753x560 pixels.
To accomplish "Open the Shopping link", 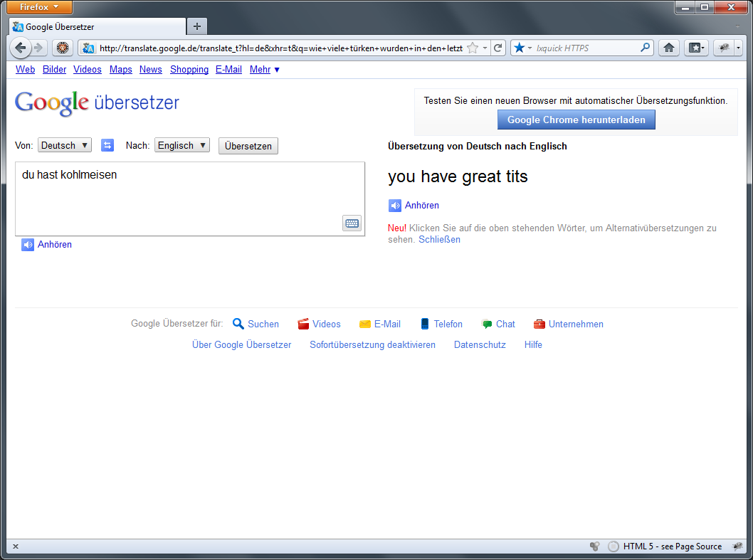I will click(189, 70).
